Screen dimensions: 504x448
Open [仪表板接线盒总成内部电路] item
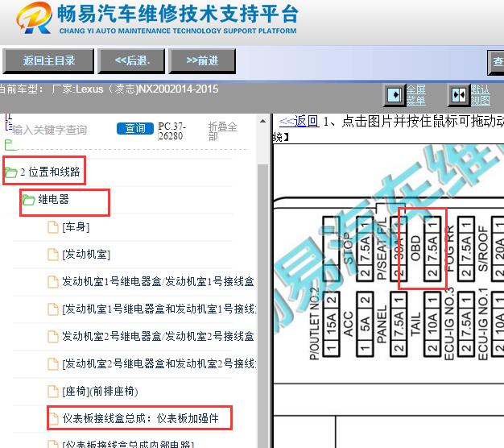pos(128,444)
